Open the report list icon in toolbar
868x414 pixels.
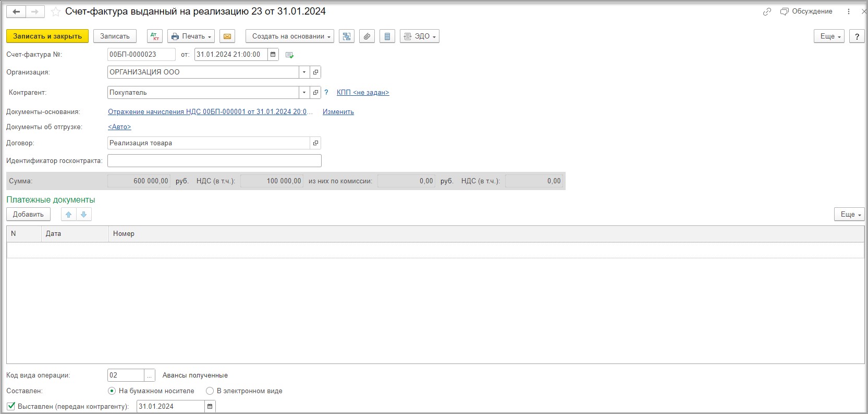click(387, 36)
